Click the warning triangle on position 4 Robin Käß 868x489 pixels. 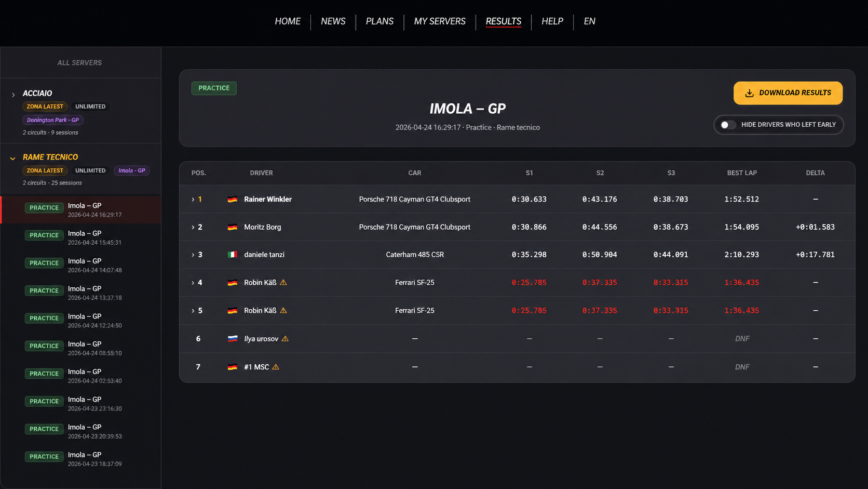coord(283,283)
